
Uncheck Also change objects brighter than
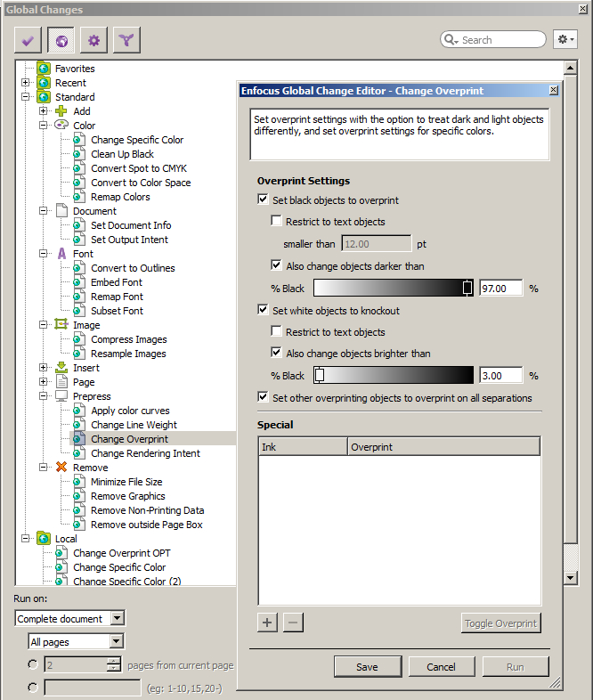[x=277, y=353]
